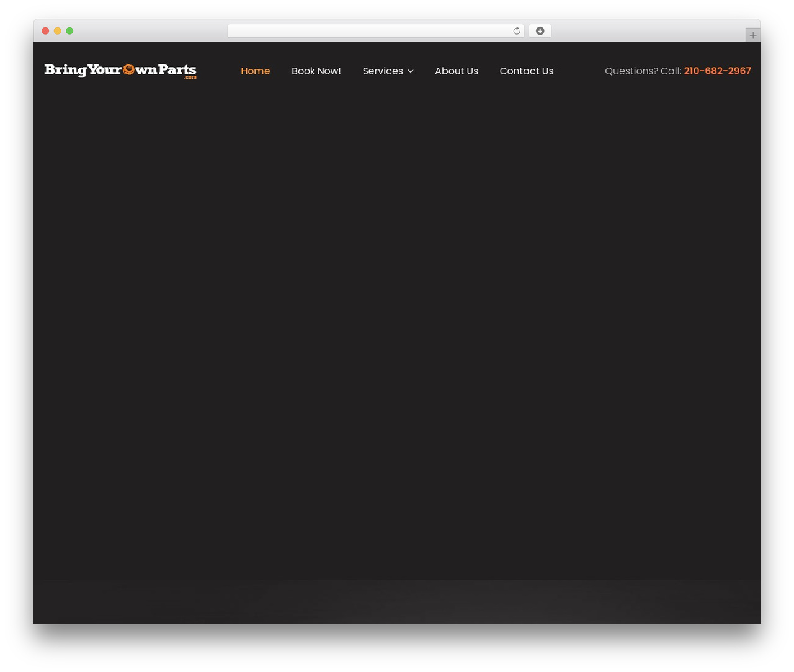Click the BringYourOwnParts.com logo
Viewport: 794px width, 672px height.
pyautogui.click(x=120, y=71)
